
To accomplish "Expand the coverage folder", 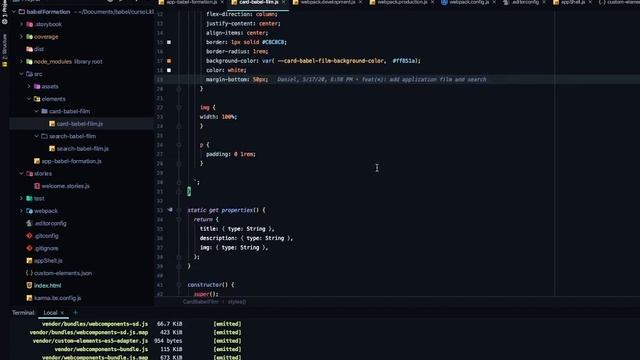I will click(21, 37).
